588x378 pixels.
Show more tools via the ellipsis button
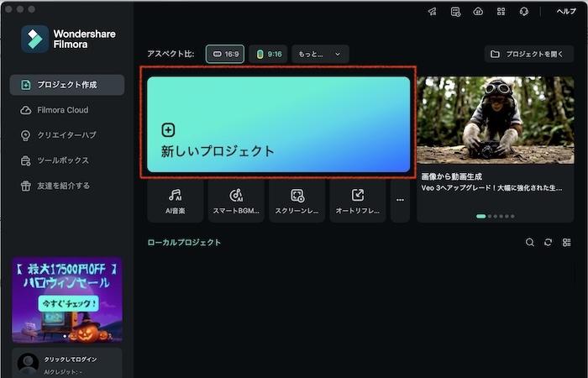click(400, 201)
